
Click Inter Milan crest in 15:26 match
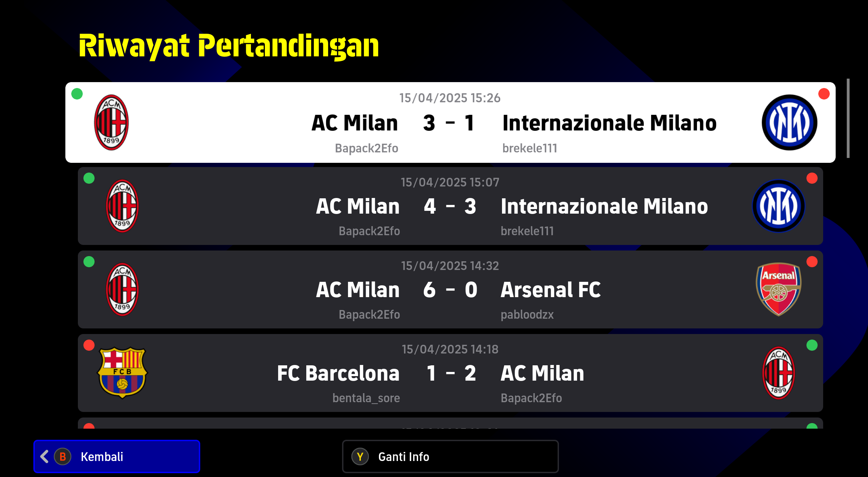pyautogui.click(x=789, y=122)
